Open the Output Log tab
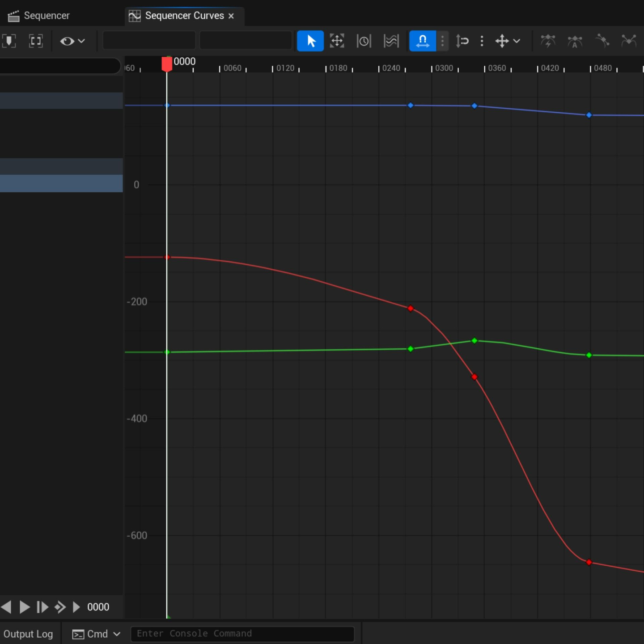644x644 pixels. tap(28, 634)
